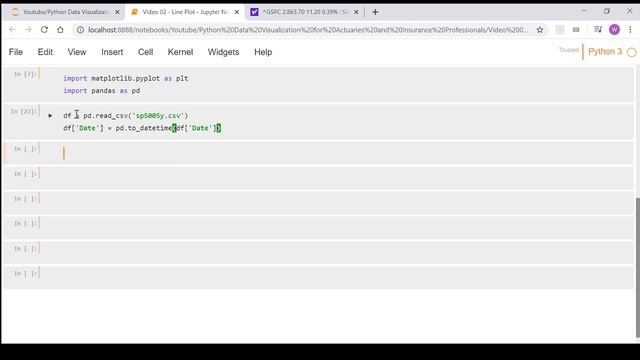Image resolution: width=640 pixels, height=360 pixels.
Task: Switch to Video 02 - Line Plot tab
Action: [x=184, y=12]
